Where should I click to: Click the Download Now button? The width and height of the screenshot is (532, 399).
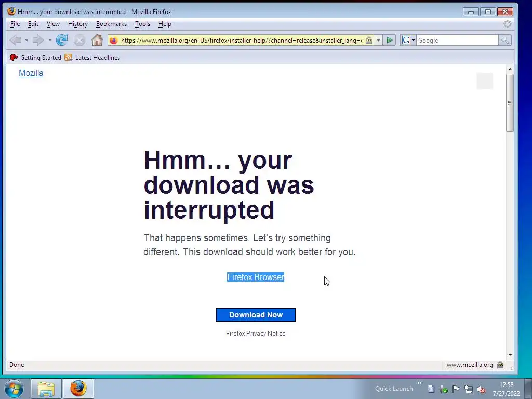click(x=256, y=315)
